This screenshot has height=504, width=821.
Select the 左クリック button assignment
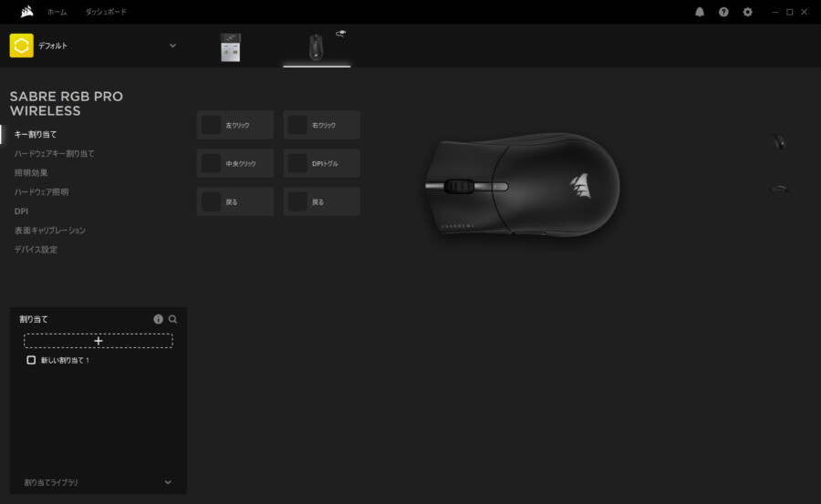[x=235, y=125]
